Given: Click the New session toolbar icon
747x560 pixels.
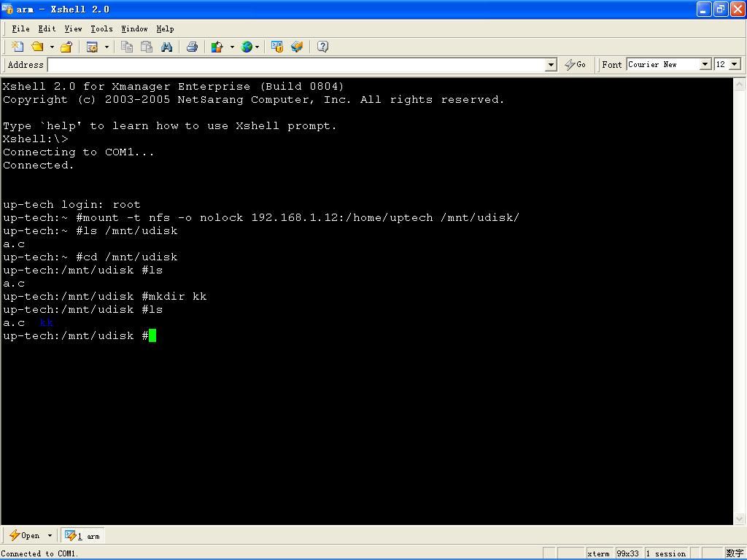Looking at the screenshot, I should tap(18, 47).
